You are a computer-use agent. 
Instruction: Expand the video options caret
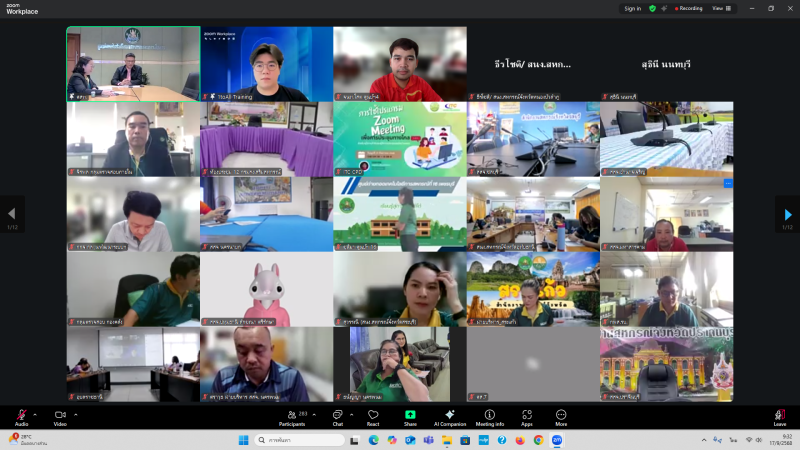click(x=74, y=414)
